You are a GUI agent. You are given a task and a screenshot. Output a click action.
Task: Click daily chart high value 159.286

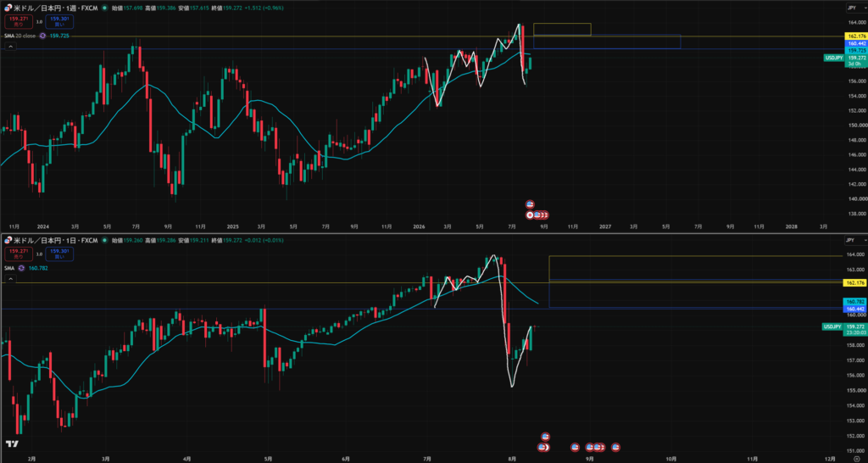pos(167,240)
